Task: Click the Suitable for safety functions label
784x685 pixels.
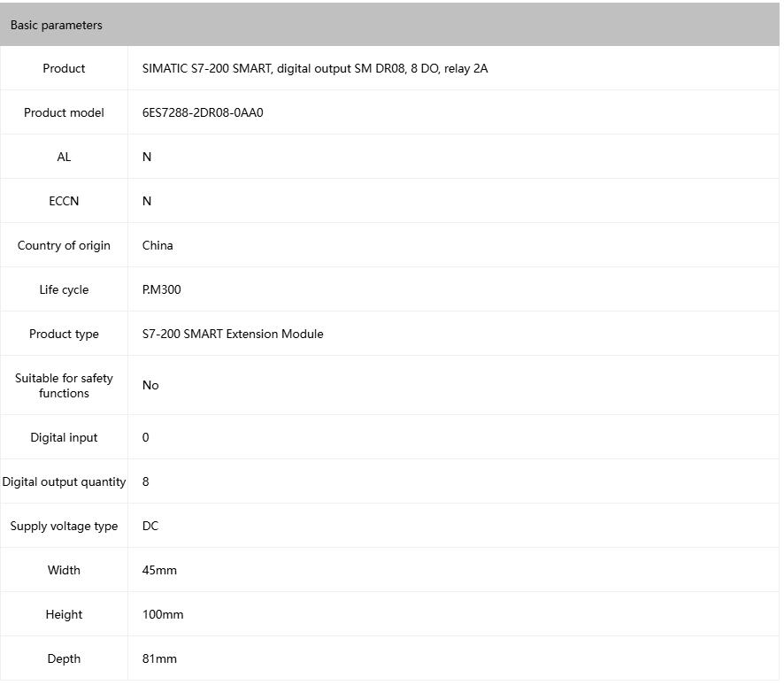Action: tap(64, 386)
